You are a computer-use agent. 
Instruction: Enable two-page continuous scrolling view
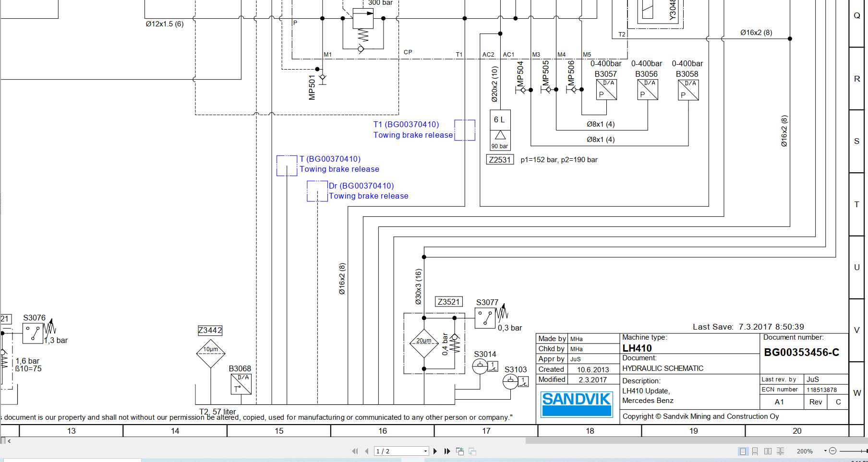(x=781, y=451)
